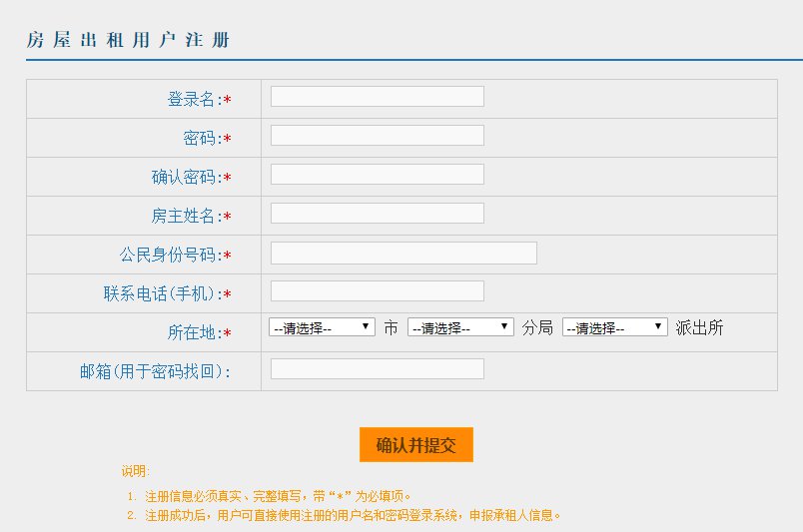Click the 登录名 field label
The image size is (803, 532).
(192, 99)
